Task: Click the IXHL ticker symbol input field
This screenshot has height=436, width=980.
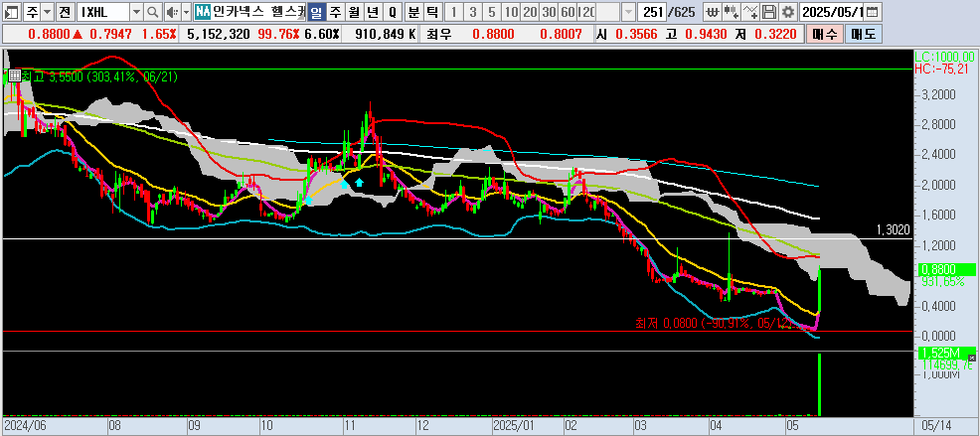Action: [x=102, y=11]
